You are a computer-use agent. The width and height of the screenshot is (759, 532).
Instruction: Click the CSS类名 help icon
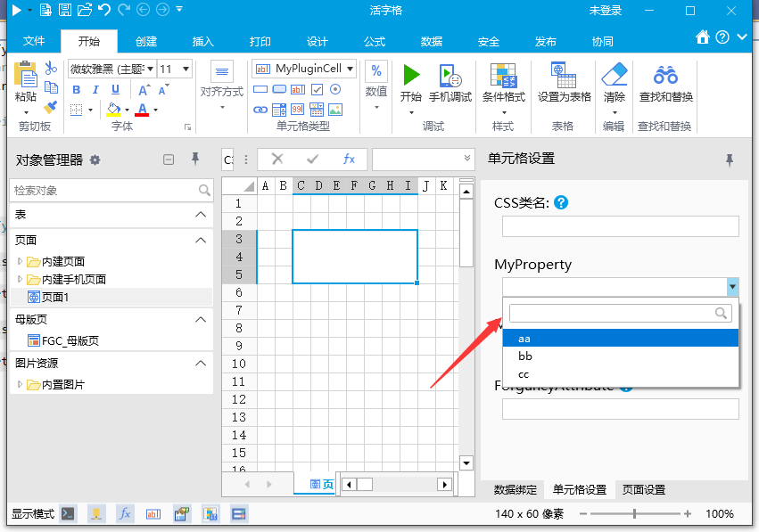561,202
